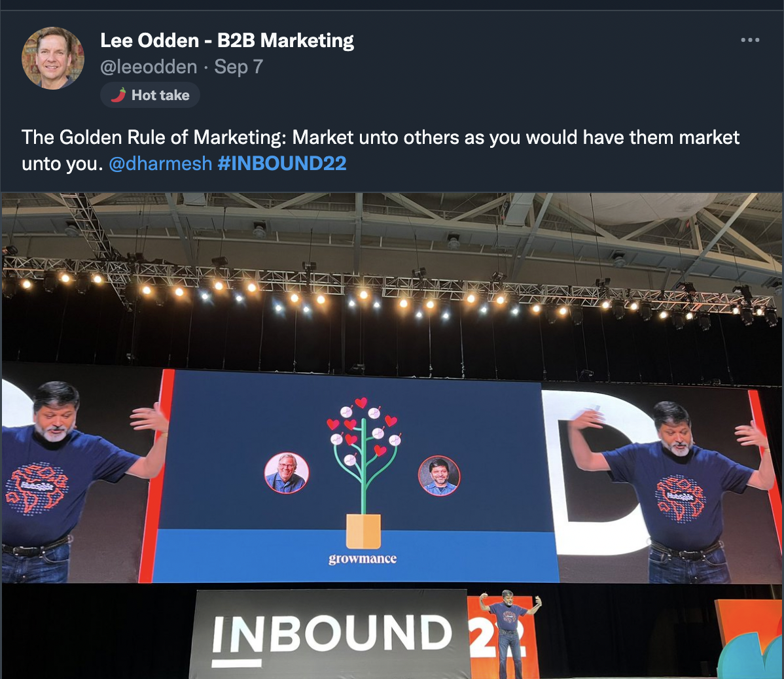784x679 pixels.
Task: Click the white INBOUND sign on stage
Action: pyautogui.click(x=330, y=634)
